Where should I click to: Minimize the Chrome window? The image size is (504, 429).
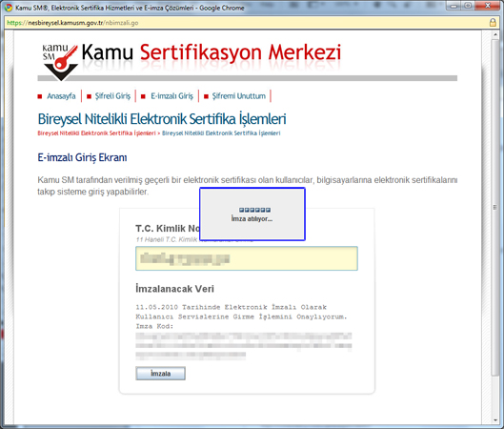(454, 6)
